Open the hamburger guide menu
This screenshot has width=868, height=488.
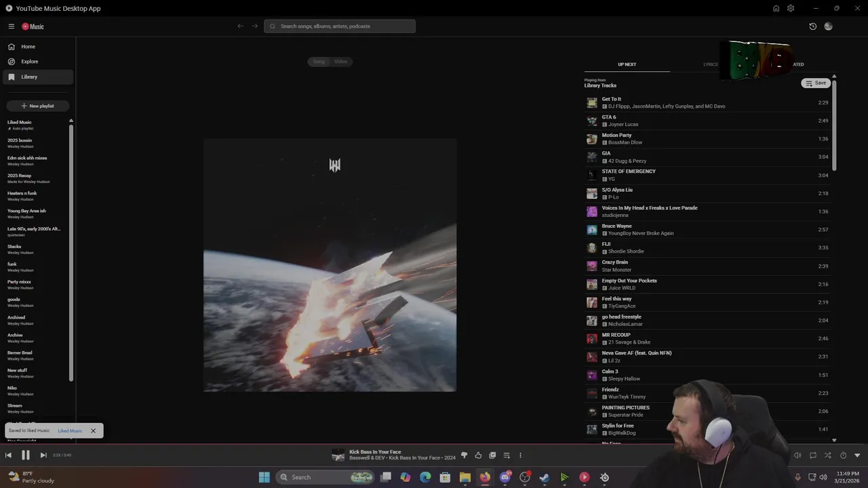pyautogui.click(x=11, y=26)
